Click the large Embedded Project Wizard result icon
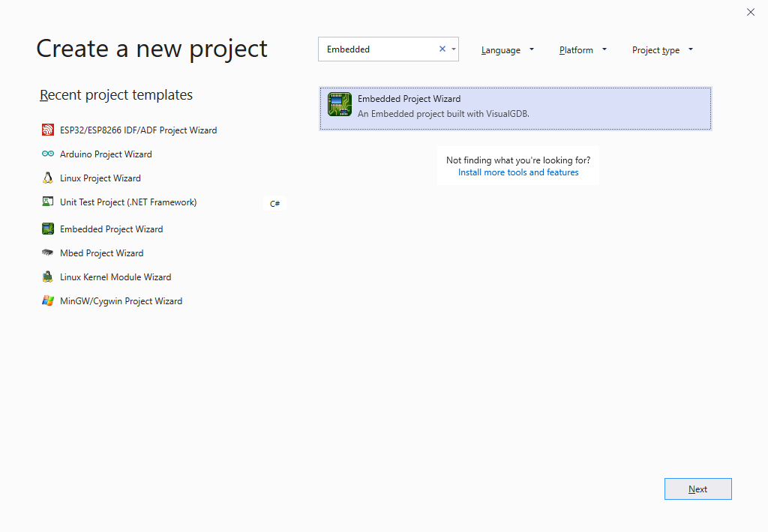 [340, 105]
